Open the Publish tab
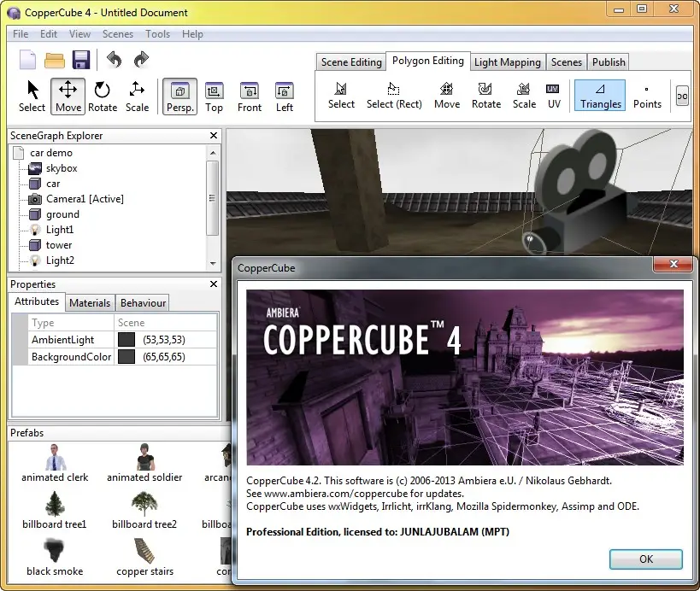700x591 pixels. click(609, 62)
